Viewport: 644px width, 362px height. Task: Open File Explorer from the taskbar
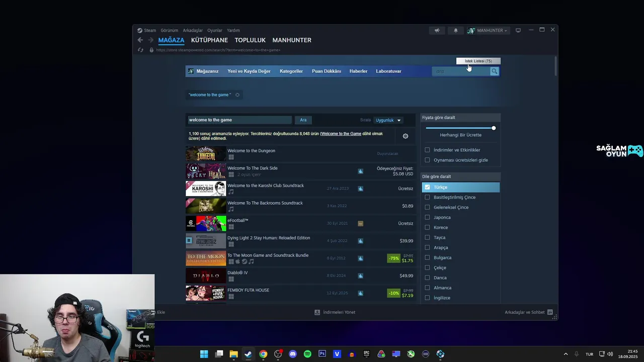(233, 354)
